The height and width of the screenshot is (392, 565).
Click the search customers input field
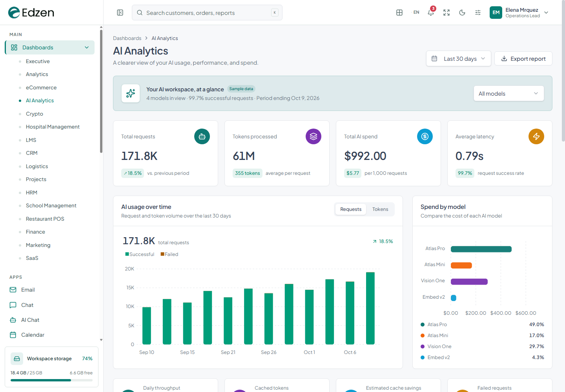tap(207, 13)
